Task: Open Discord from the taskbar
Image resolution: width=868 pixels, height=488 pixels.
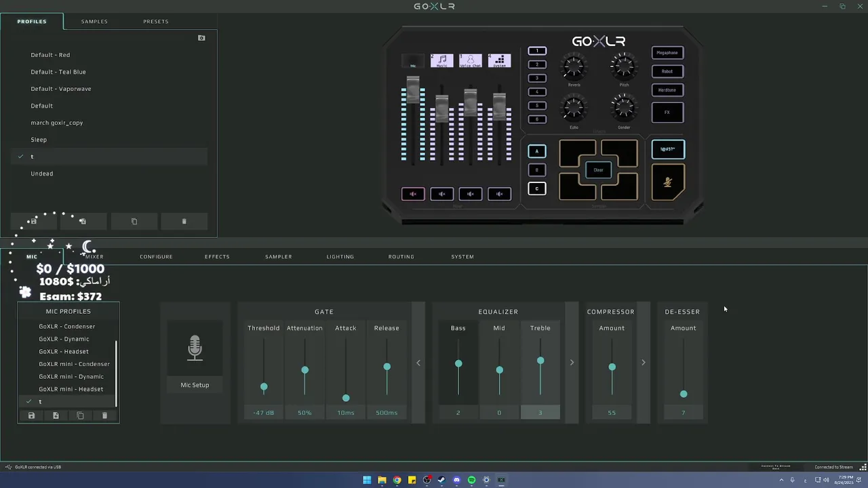Action: point(456,480)
